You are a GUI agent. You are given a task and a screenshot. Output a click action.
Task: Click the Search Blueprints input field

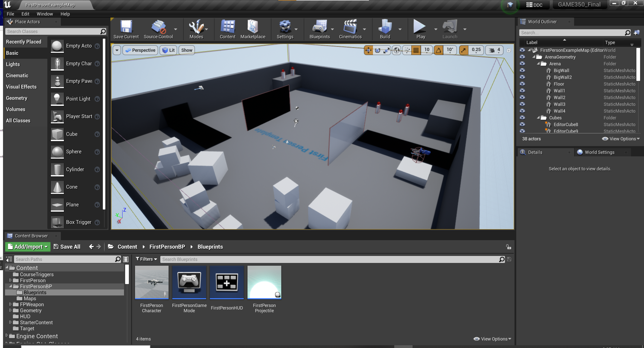tap(333, 259)
